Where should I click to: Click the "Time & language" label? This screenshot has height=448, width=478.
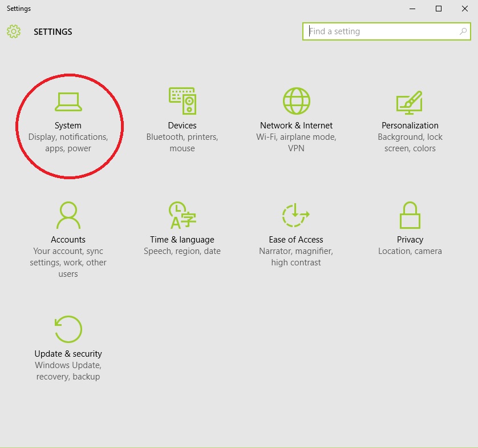tap(183, 240)
